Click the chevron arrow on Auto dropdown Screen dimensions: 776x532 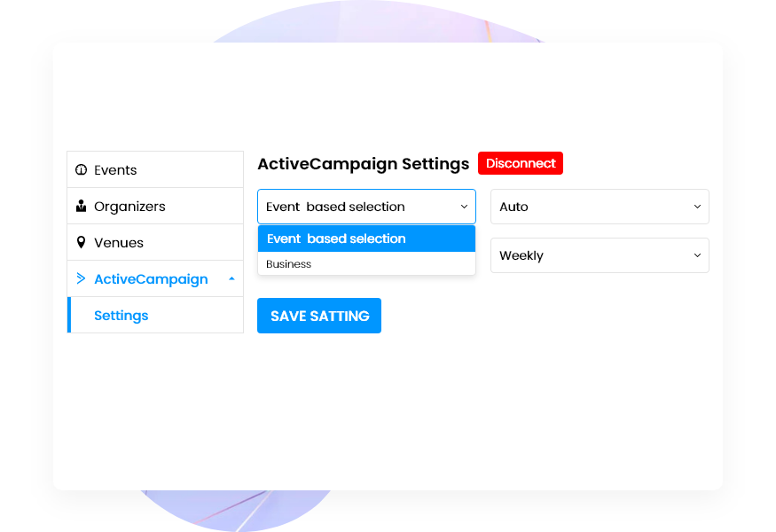[697, 207]
